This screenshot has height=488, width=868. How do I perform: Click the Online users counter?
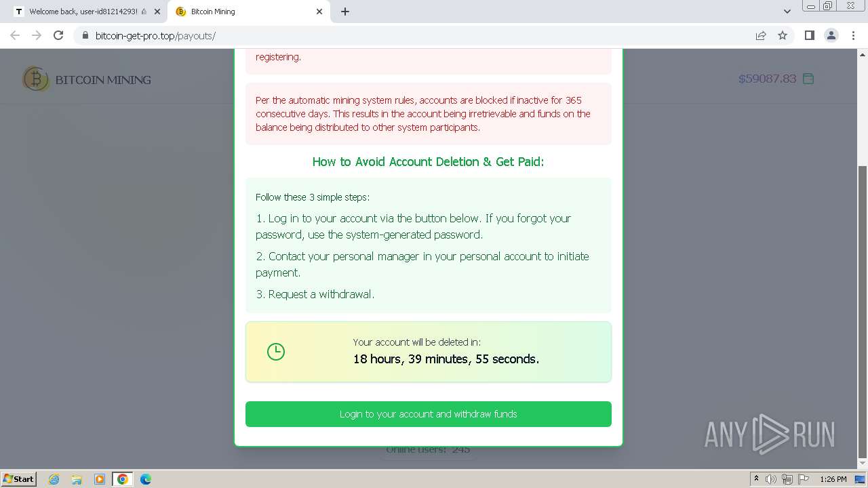[428, 449]
